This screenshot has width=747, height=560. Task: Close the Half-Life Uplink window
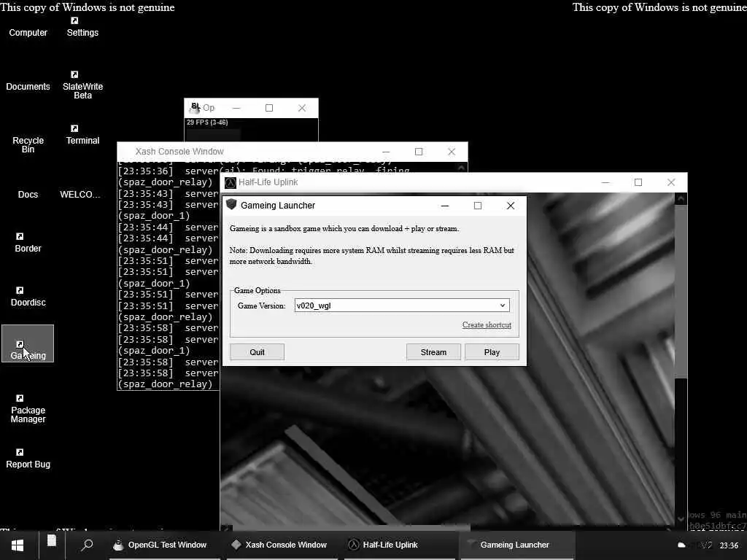(671, 182)
